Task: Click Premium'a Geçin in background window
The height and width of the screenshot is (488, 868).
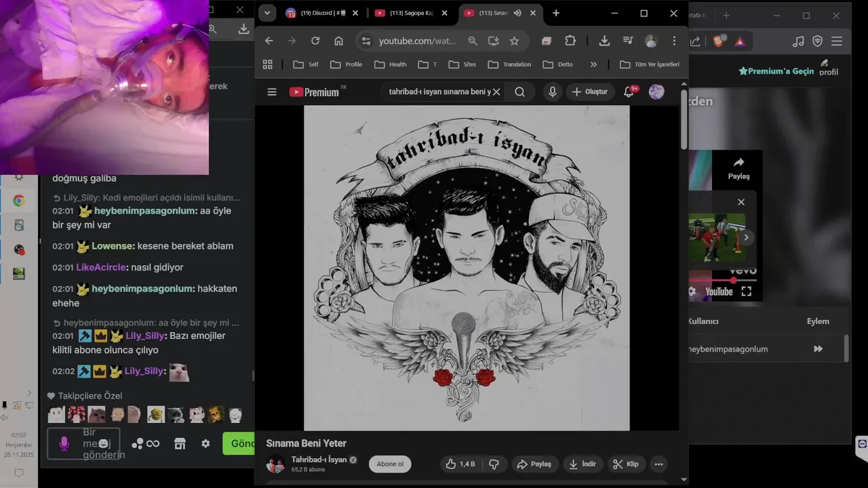Action: coord(776,70)
